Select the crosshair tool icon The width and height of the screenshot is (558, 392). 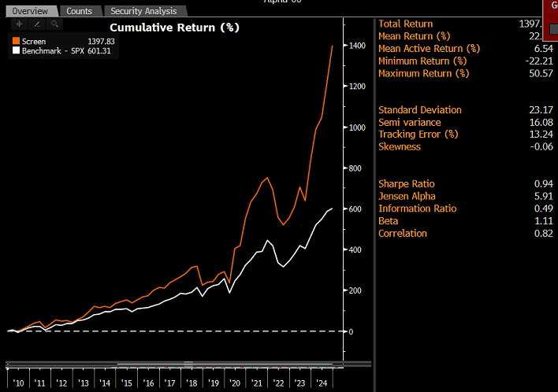pyautogui.click(x=19, y=24)
